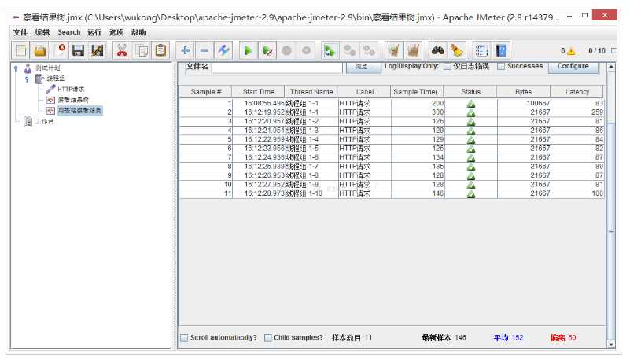Click the Close test plan icon
The width and height of the screenshot is (630, 364).
pos(59,50)
